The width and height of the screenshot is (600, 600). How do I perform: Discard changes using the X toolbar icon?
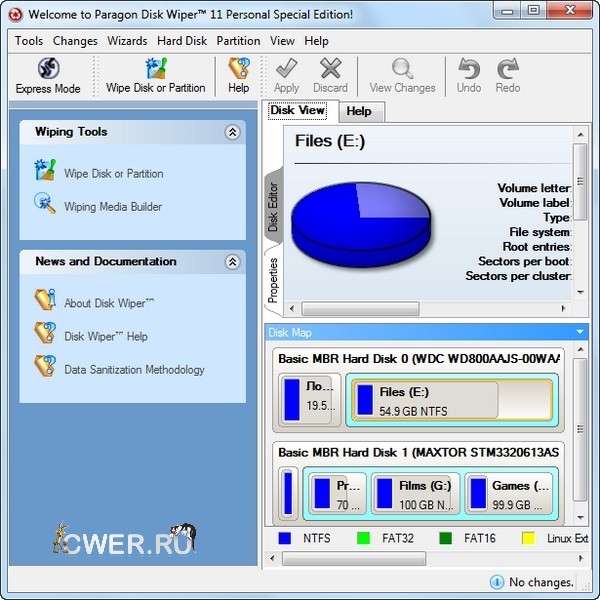(x=330, y=76)
